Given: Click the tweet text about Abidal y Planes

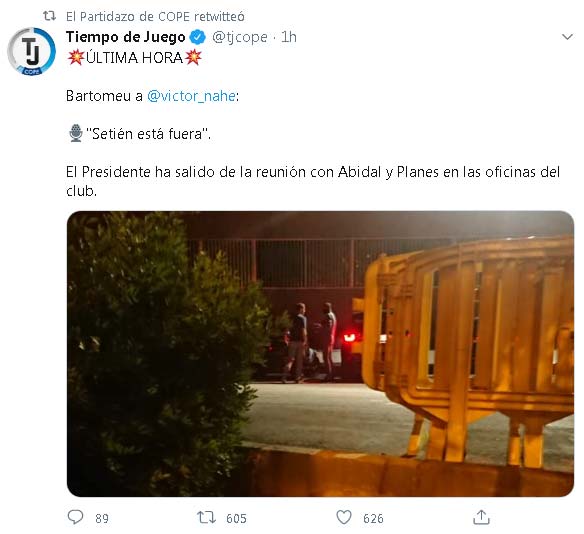Looking at the screenshot, I should (313, 181).
